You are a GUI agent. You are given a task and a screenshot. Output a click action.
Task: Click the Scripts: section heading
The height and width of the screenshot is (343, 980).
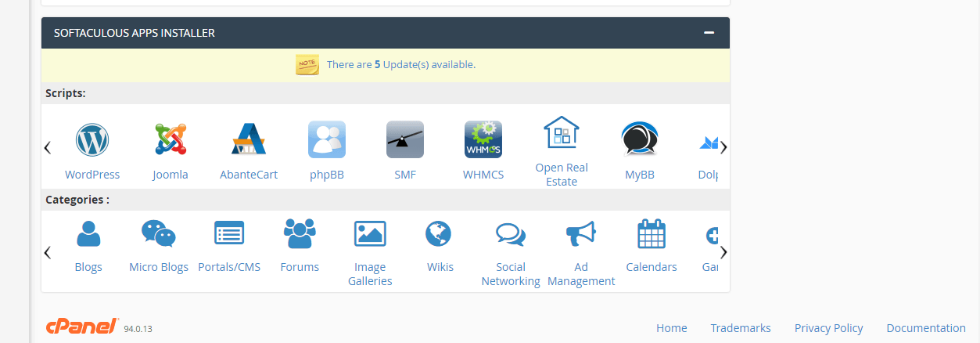[66, 93]
